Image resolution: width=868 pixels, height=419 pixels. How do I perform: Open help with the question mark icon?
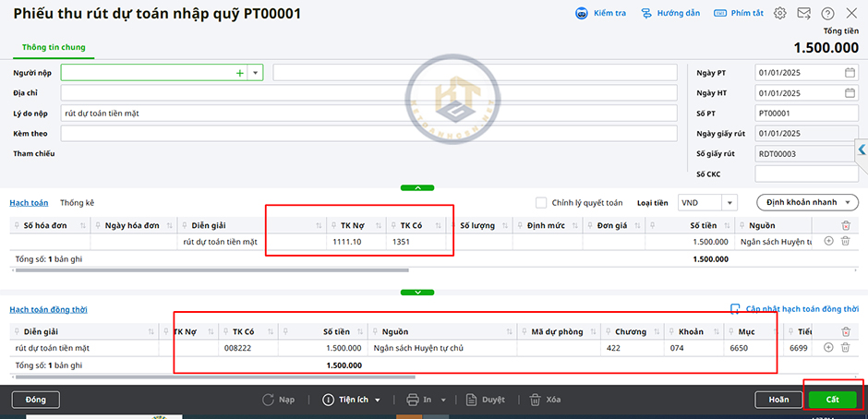(x=827, y=14)
